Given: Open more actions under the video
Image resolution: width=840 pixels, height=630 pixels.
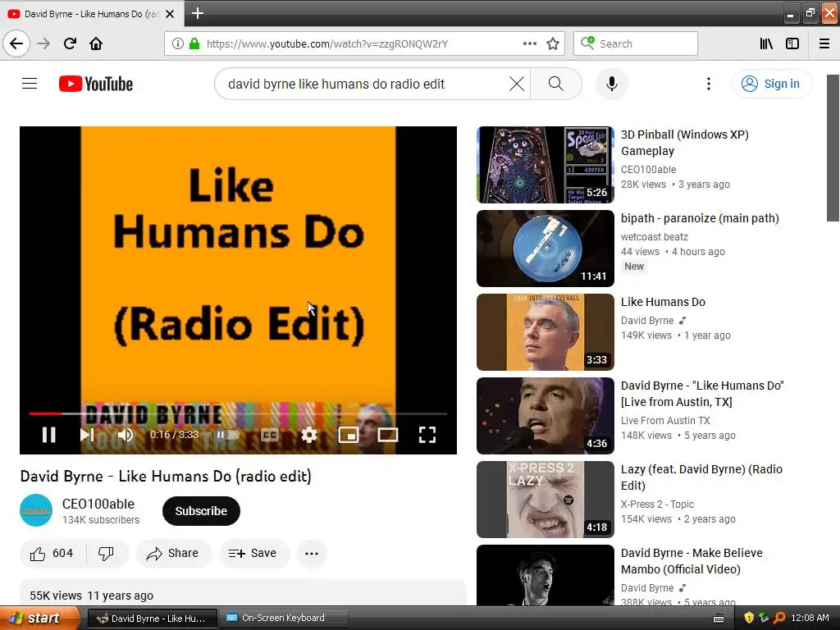Looking at the screenshot, I should click(311, 554).
